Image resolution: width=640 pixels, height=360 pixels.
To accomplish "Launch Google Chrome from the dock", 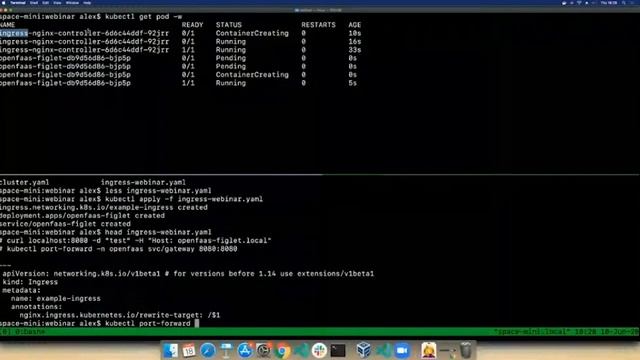I will [282, 350].
